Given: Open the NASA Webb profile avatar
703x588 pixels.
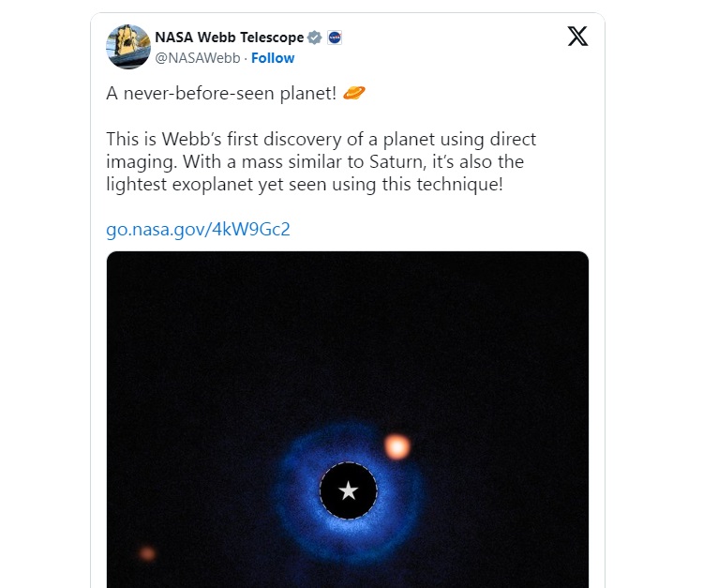Looking at the screenshot, I should (128, 47).
